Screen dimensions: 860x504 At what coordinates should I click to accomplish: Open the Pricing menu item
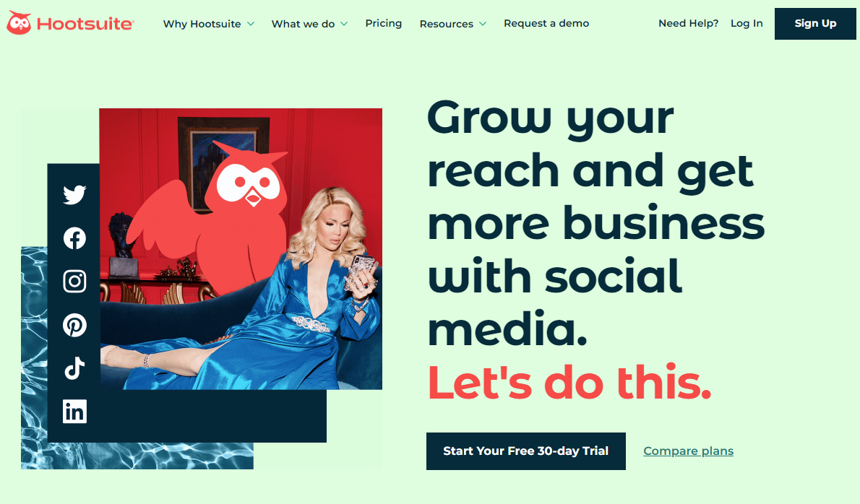pos(383,24)
